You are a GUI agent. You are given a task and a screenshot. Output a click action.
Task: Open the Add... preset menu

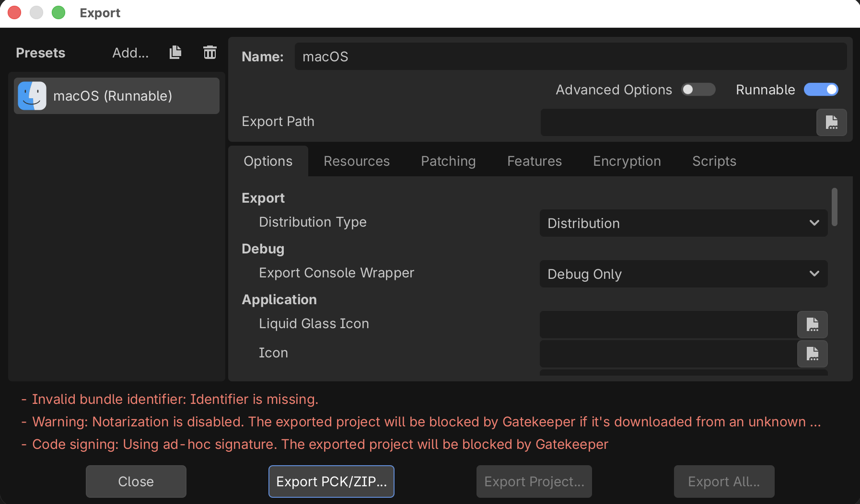point(130,53)
